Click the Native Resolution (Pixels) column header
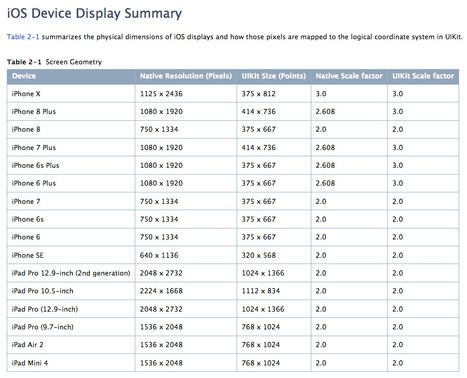The width and height of the screenshot is (467, 378). point(186,76)
